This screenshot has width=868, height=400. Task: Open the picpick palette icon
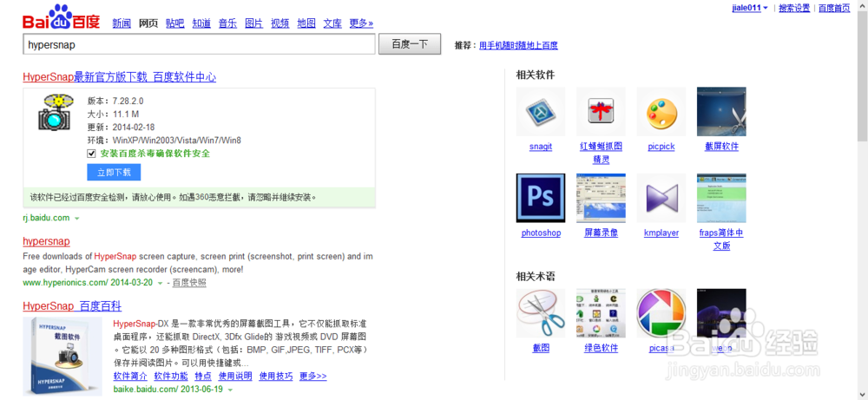(661, 111)
